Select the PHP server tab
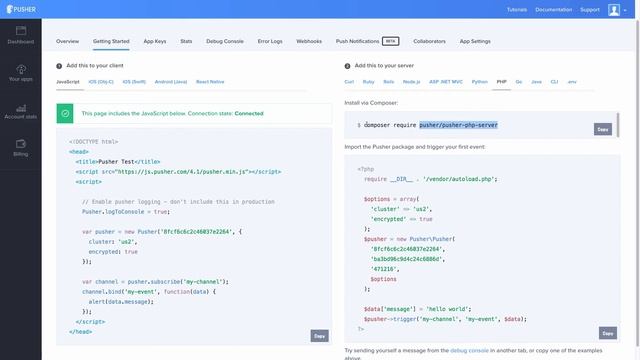 click(x=502, y=82)
